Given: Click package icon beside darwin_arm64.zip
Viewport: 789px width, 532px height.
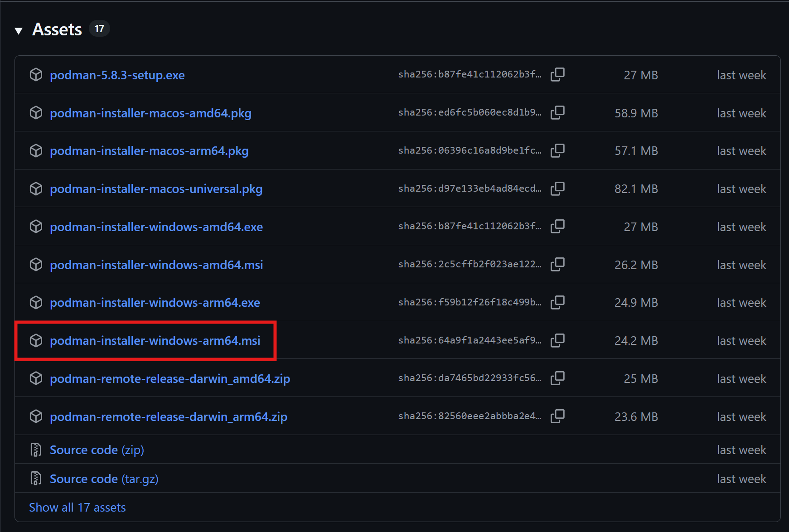Looking at the screenshot, I should [x=36, y=416].
